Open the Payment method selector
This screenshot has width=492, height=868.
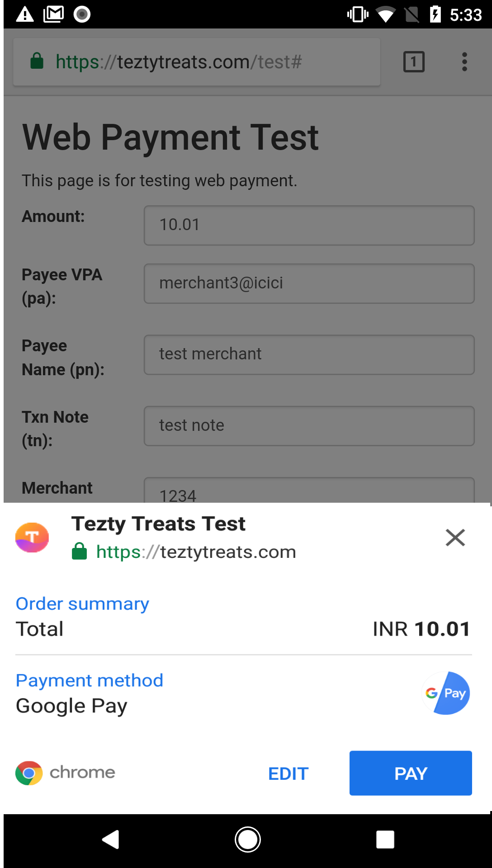pos(89,680)
